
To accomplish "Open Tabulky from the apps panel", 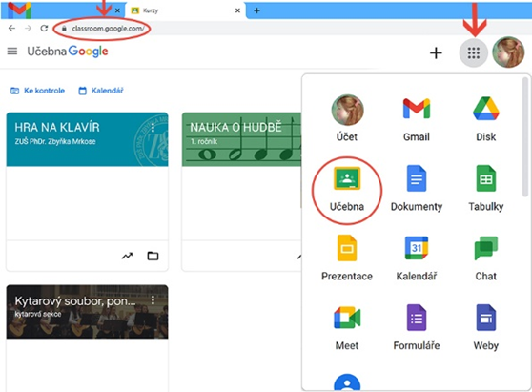I will [486, 188].
